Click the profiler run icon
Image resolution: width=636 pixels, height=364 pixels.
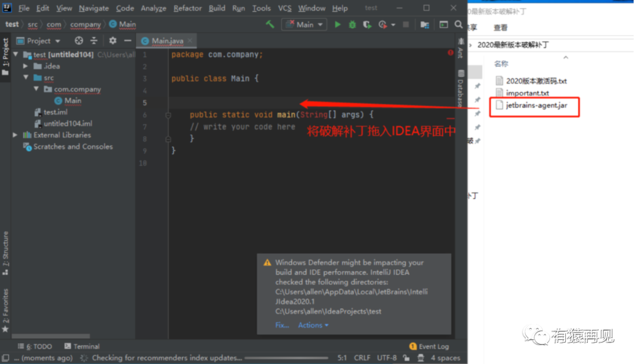[383, 25]
